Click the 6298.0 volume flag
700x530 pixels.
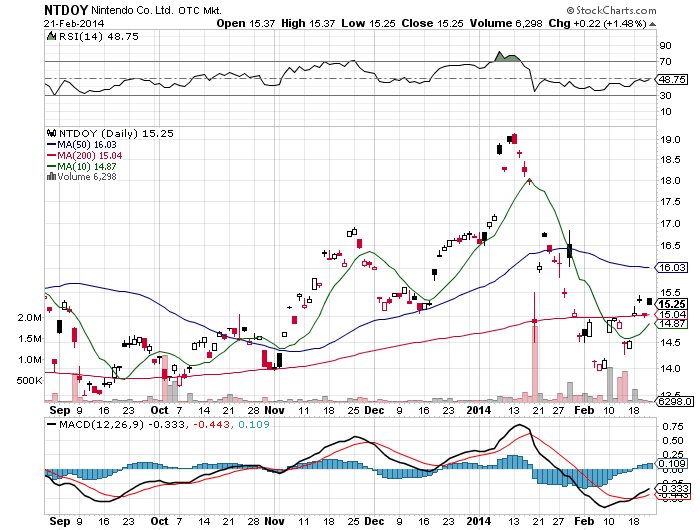tap(674, 401)
